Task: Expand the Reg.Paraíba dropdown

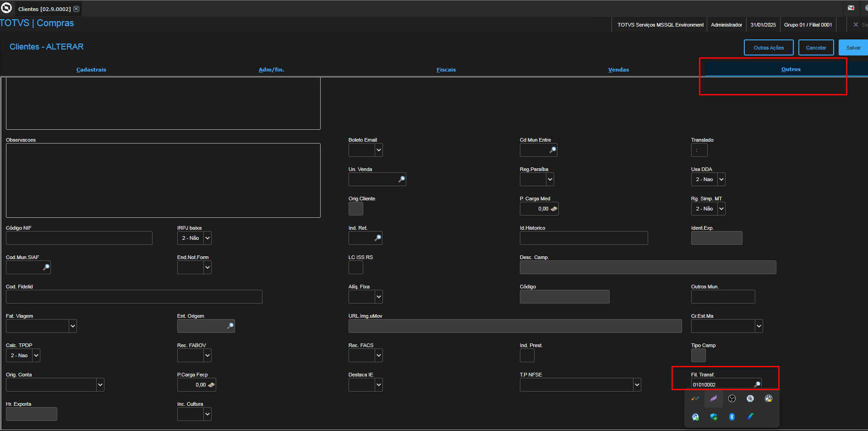Action: (550, 179)
